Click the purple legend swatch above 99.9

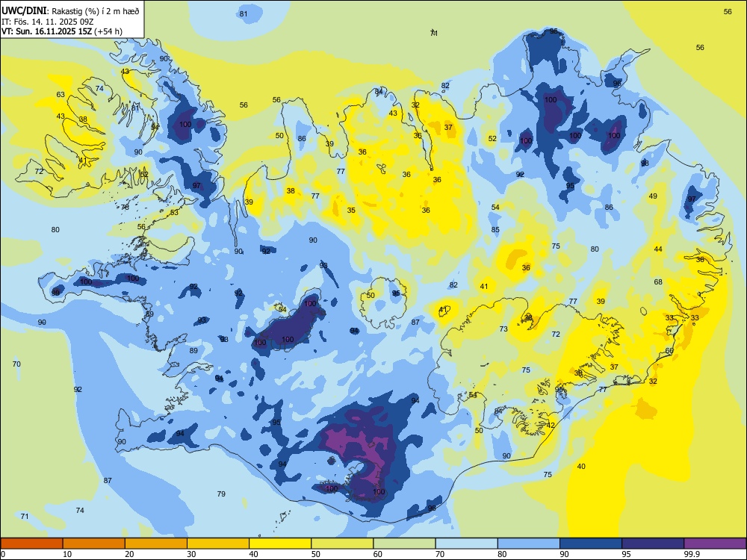click(x=715, y=544)
